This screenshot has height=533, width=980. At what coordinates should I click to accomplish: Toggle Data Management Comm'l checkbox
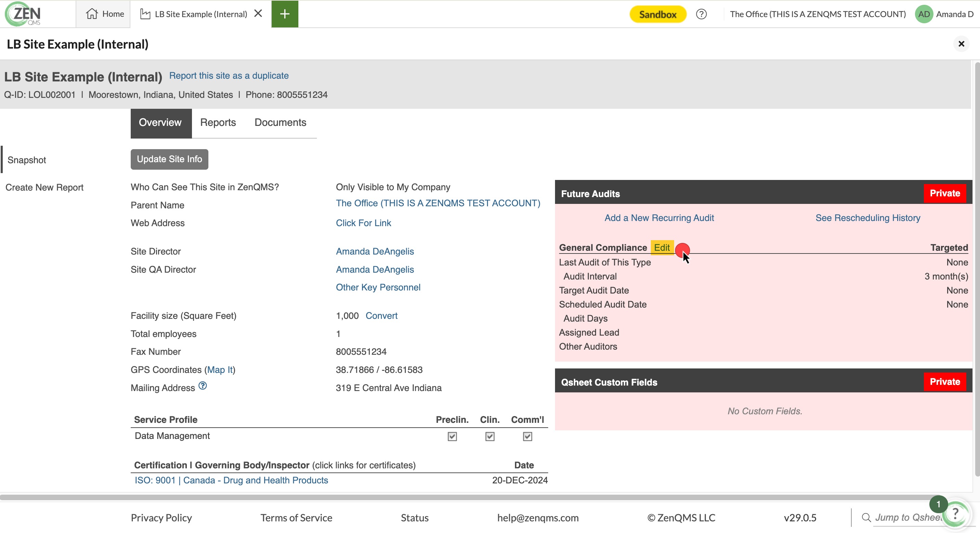point(527,437)
